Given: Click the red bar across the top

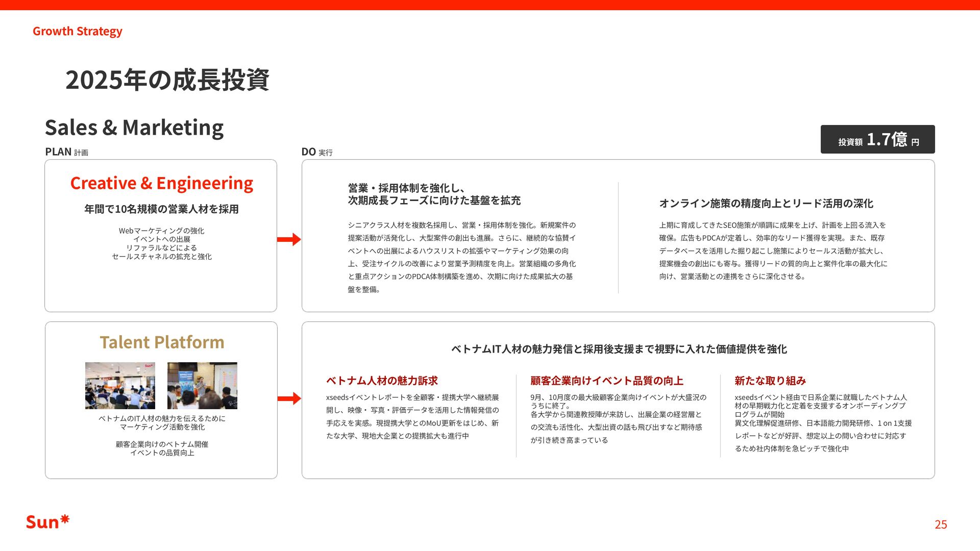Looking at the screenshot, I should click(490, 5).
